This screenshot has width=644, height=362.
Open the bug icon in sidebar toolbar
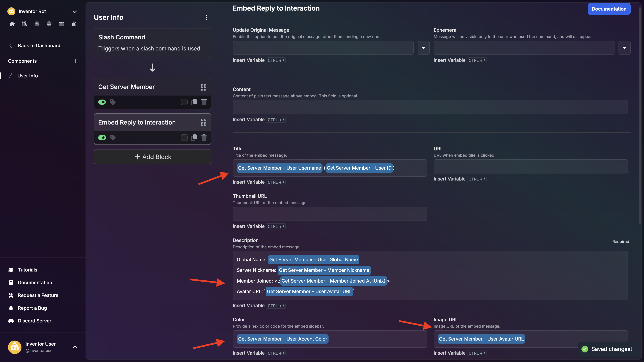tap(74, 24)
